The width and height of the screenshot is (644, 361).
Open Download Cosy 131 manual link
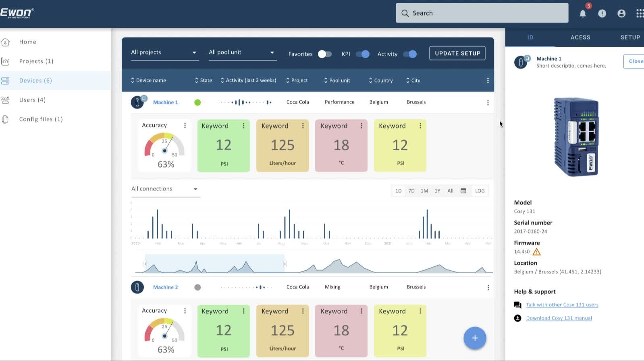pos(559,318)
